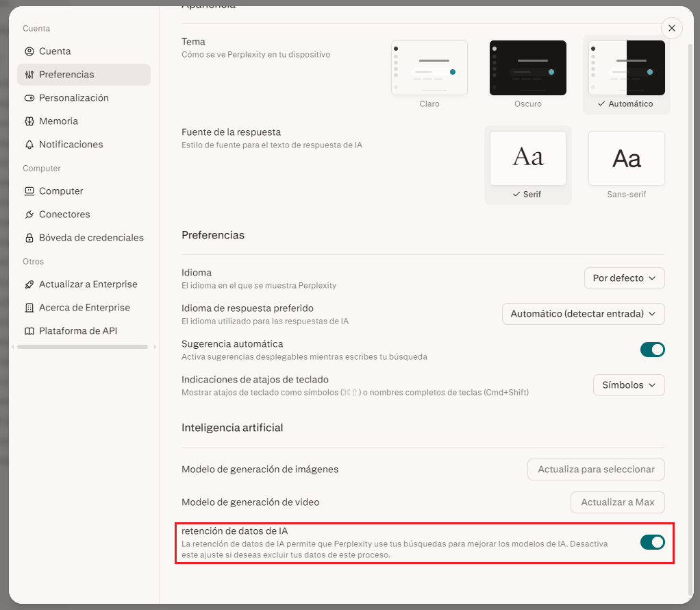Click the 'Idioma de respuesta preferido' label
700x610 pixels.
coord(247,308)
